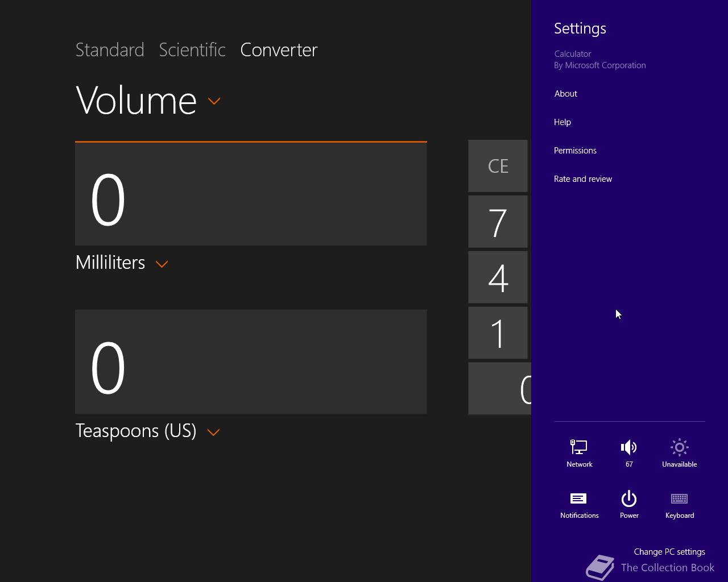The image size is (728, 582).
Task: Open the Teaspoons (US) unit dropdown
Action: click(214, 433)
